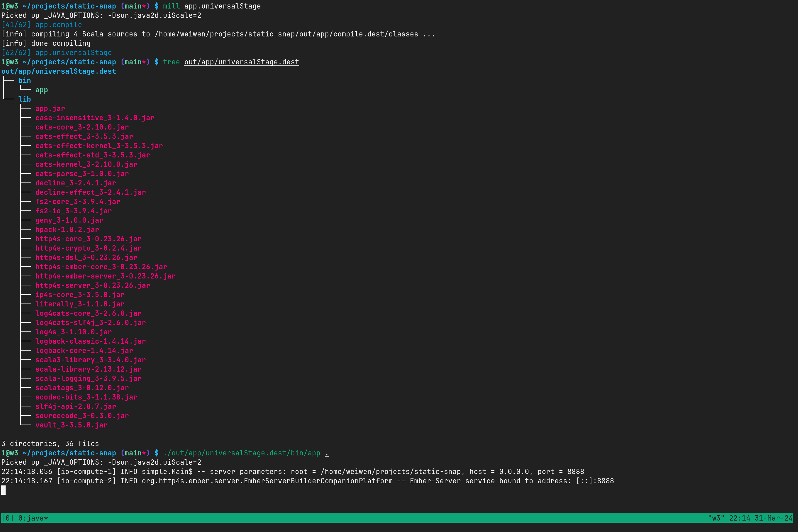The image size is (798, 532).
Task: Click scalatags_3-0.12.0.jar
Action: 82,388
